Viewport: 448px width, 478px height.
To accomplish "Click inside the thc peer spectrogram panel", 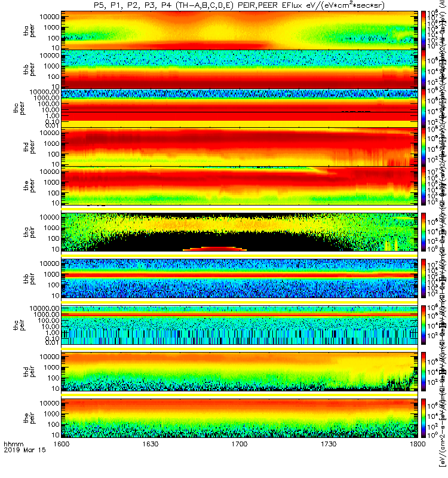I will [240, 108].
